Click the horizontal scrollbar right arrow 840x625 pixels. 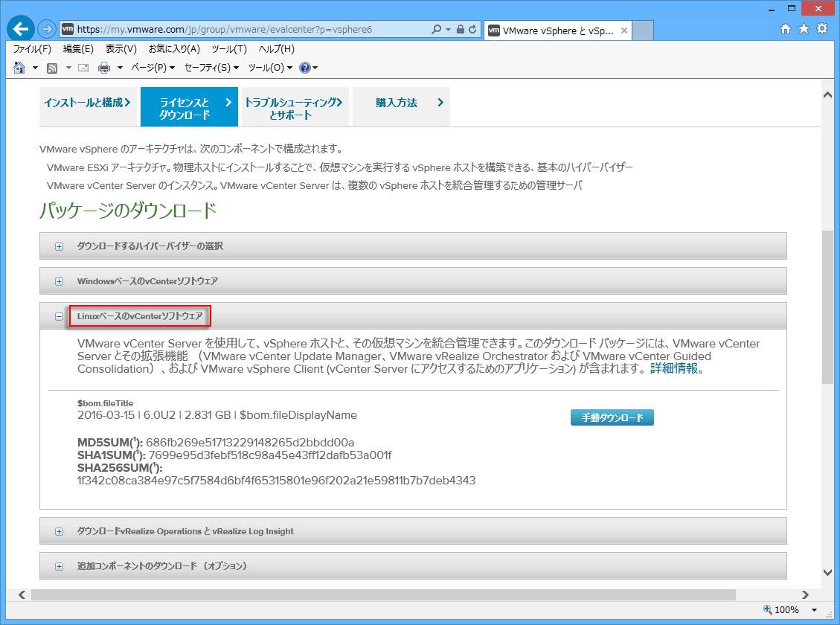(804, 594)
